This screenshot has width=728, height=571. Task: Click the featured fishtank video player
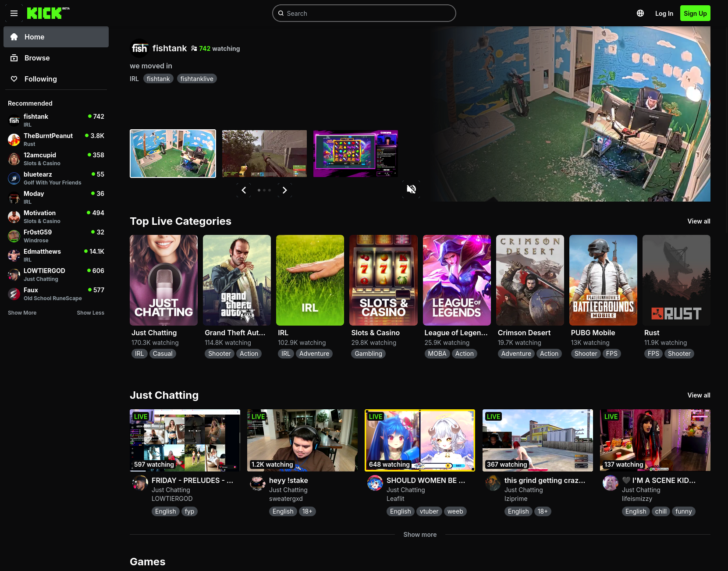[x=570, y=114]
